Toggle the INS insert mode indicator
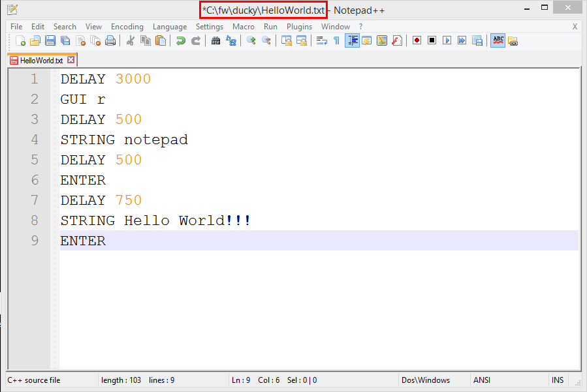 click(x=558, y=380)
